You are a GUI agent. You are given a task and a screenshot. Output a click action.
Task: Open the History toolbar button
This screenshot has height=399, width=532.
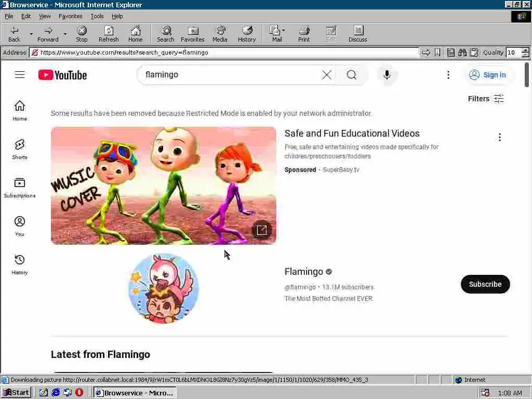pyautogui.click(x=247, y=34)
